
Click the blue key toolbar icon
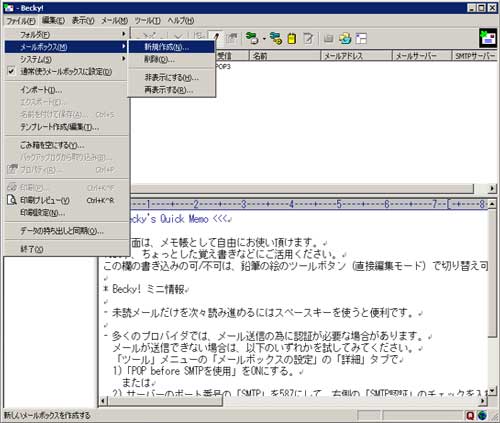pyautogui.click(x=276, y=38)
